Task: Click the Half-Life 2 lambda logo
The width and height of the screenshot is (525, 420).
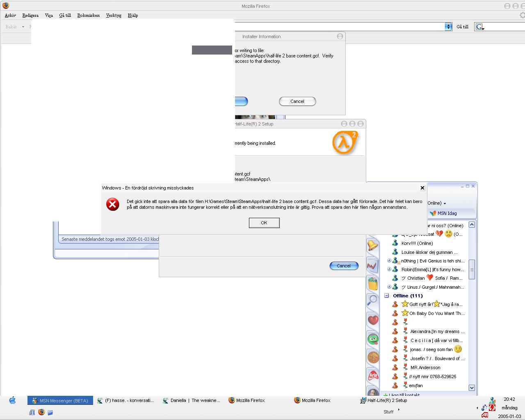Action: (345, 142)
